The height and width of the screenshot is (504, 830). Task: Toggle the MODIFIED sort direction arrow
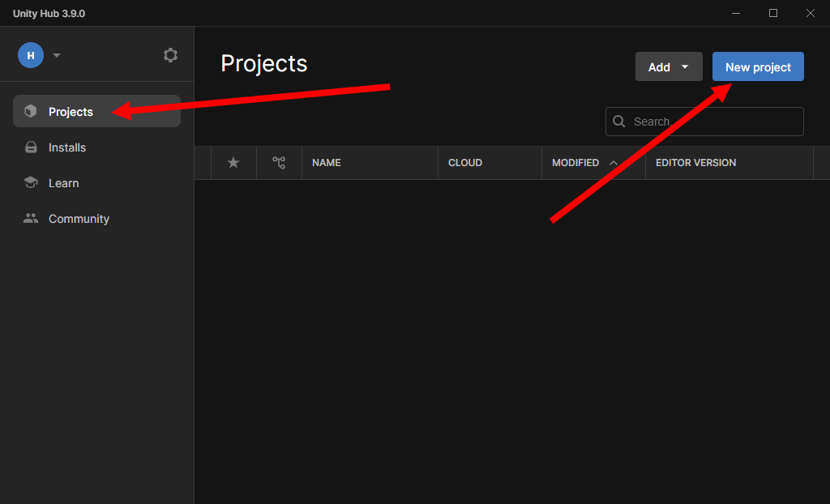(x=614, y=163)
